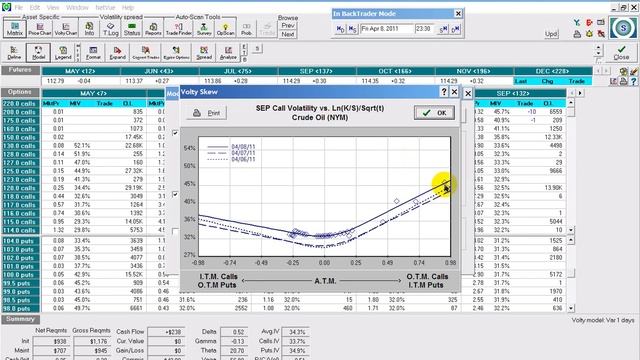Open the NetVue menu
Image resolution: width=640 pixels, height=360 pixels.
(x=105, y=7)
